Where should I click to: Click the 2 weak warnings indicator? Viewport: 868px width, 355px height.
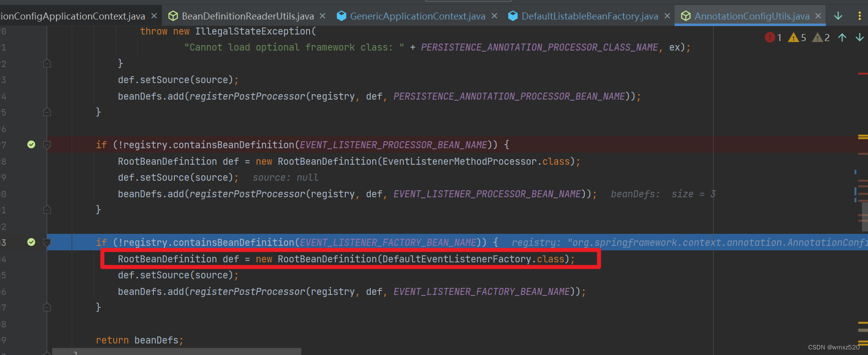click(x=821, y=38)
